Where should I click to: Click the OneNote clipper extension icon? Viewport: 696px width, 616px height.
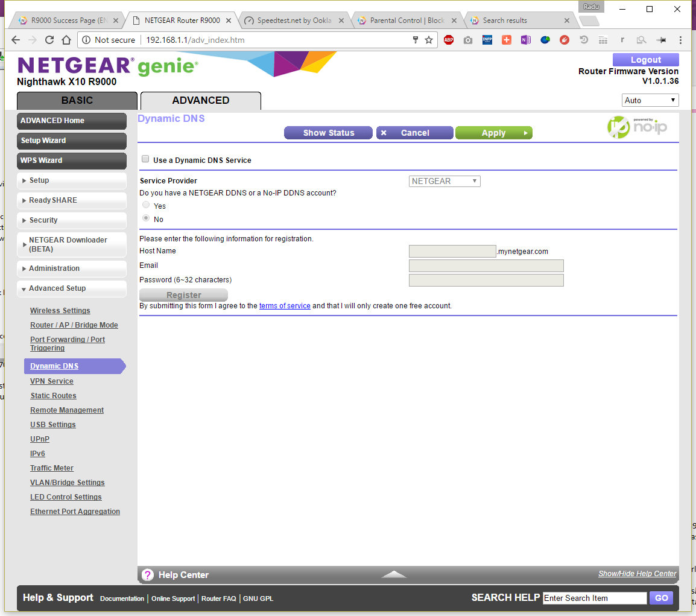tap(525, 40)
